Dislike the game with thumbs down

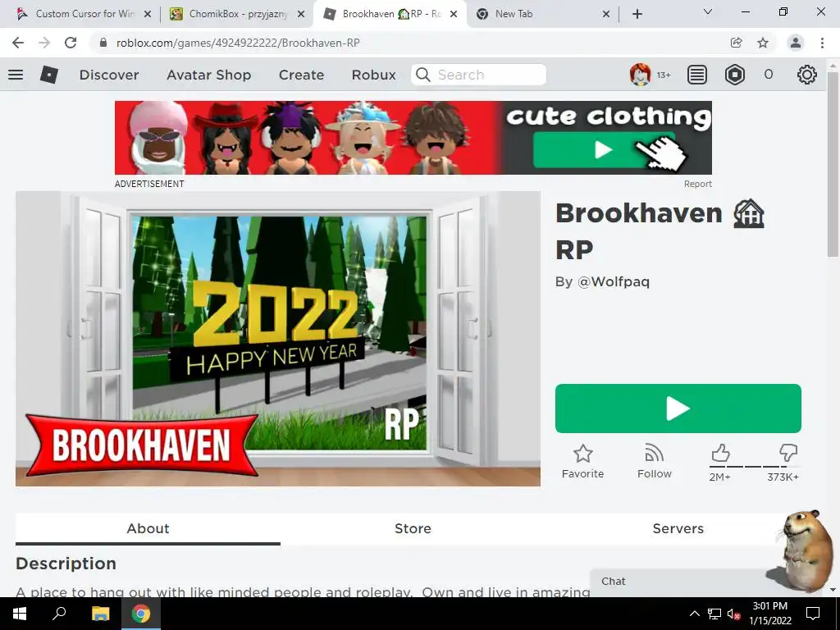[788, 453]
